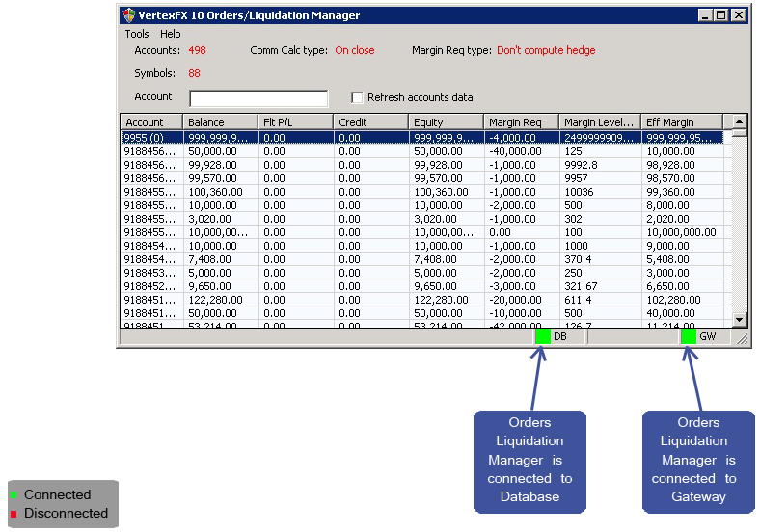This screenshot has width=760, height=532.
Task: Click scrollbar down arrow of accounts list
Action: pos(739,319)
